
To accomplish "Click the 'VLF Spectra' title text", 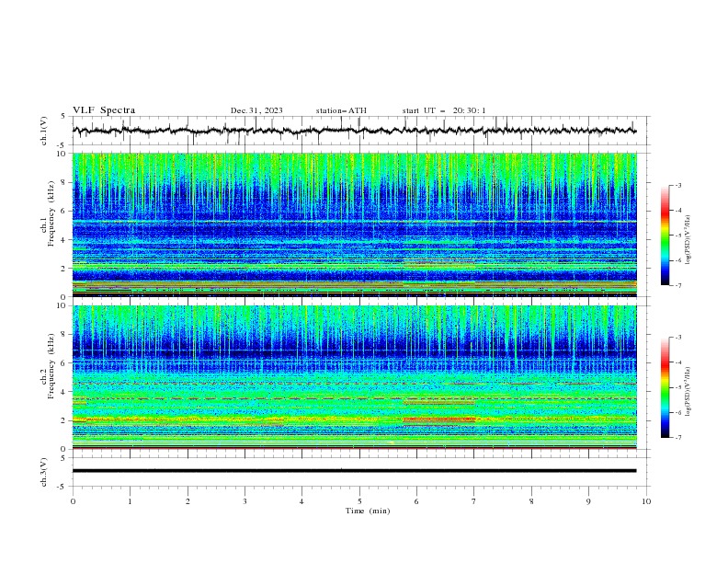I will coord(104,110).
